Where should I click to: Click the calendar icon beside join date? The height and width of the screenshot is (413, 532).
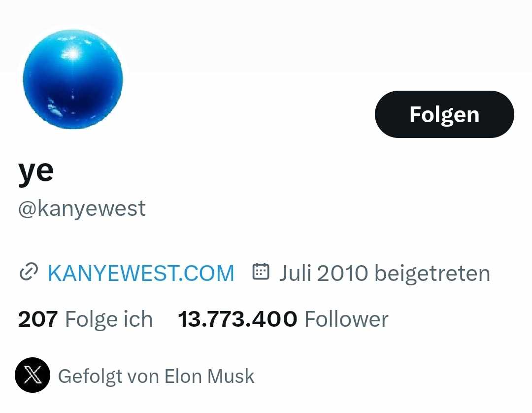coord(261,272)
